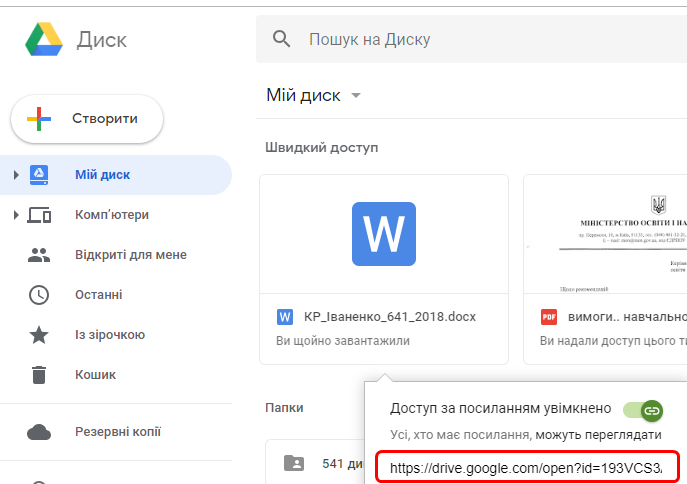Click the shared drive.google.com link field
Viewport: 687px width, 484px height.
point(527,467)
